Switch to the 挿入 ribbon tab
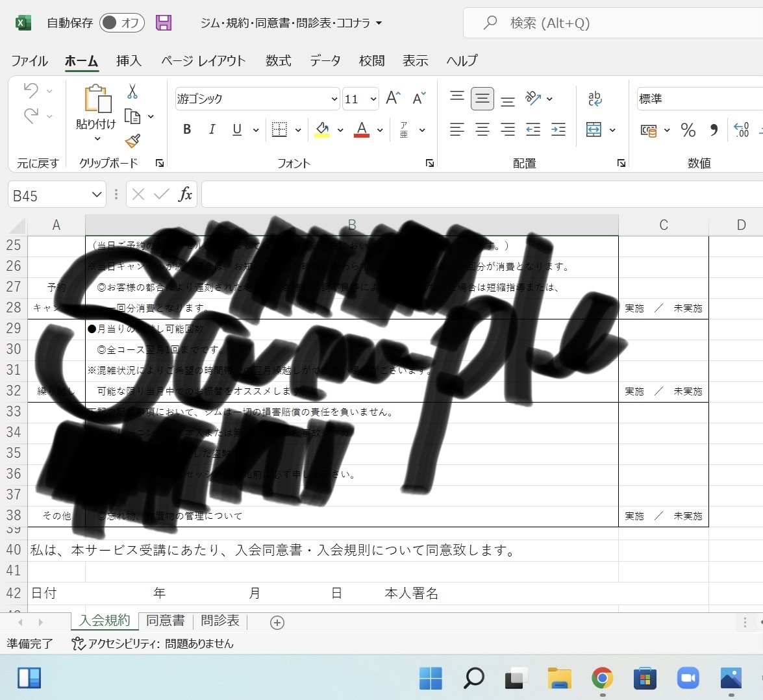The image size is (763, 700). point(129,61)
